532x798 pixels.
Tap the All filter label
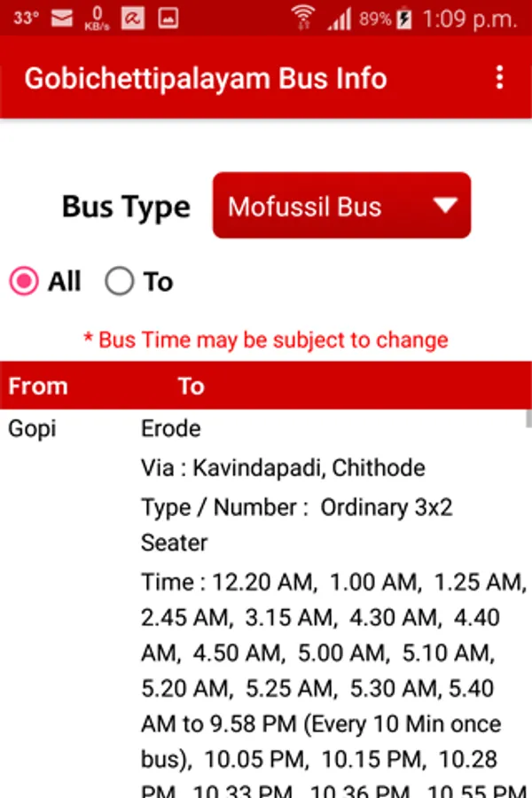tap(65, 281)
